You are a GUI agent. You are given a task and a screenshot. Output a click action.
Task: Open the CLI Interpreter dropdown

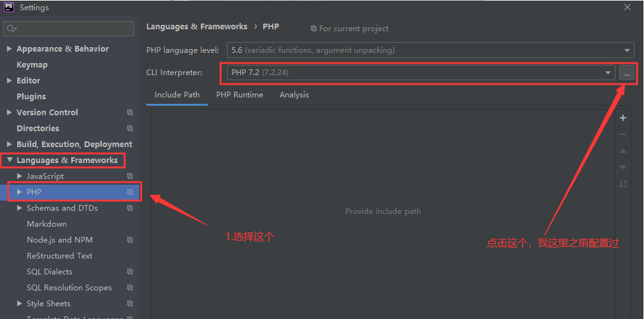coord(608,73)
